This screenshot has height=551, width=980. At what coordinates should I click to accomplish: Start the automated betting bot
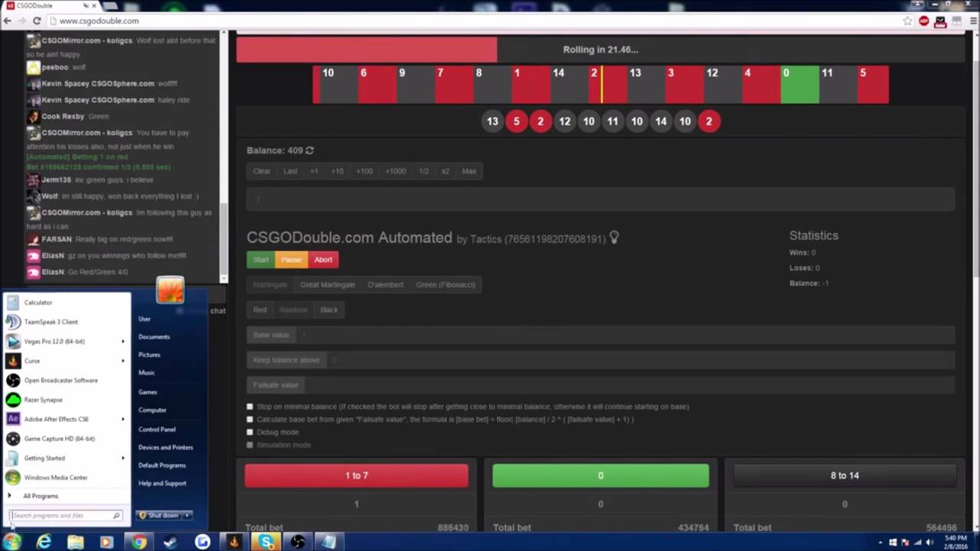tap(261, 259)
